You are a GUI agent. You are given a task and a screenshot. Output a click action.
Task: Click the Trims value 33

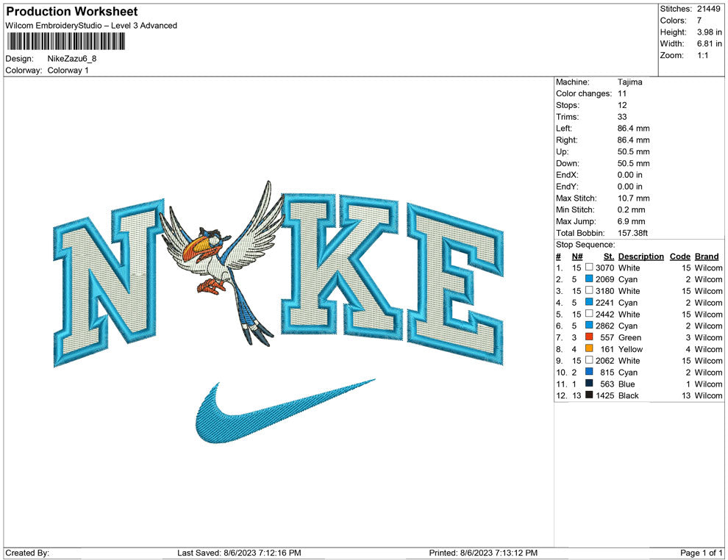pyautogui.click(x=622, y=117)
